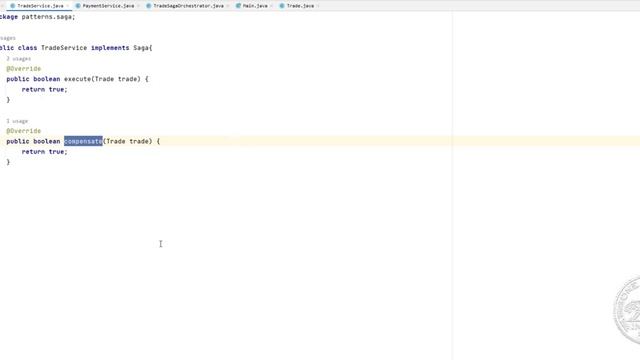640x360 pixels.
Task: Click 'boolean' in the compensate method signature
Action: pyautogui.click(x=47, y=141)
